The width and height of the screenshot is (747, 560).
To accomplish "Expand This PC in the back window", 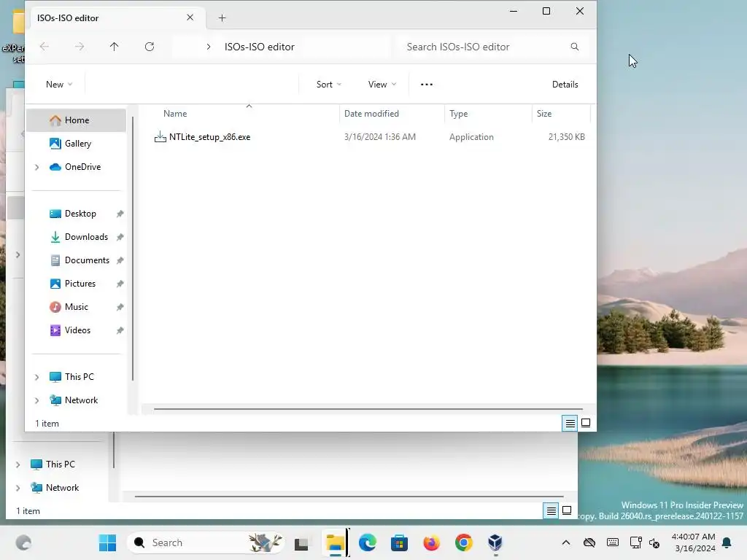I will point(18,464).
